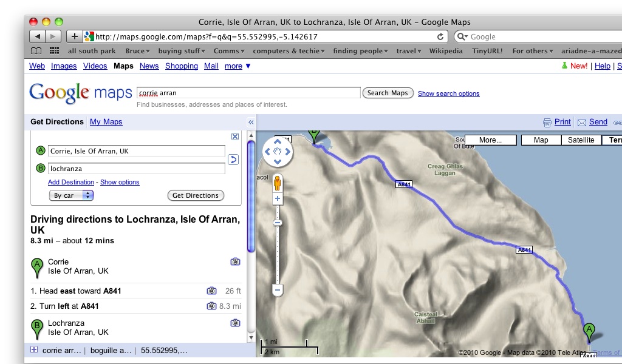Click camera icon beside Turn left at A841
The image size is (622, 364).
pos(211,306)
